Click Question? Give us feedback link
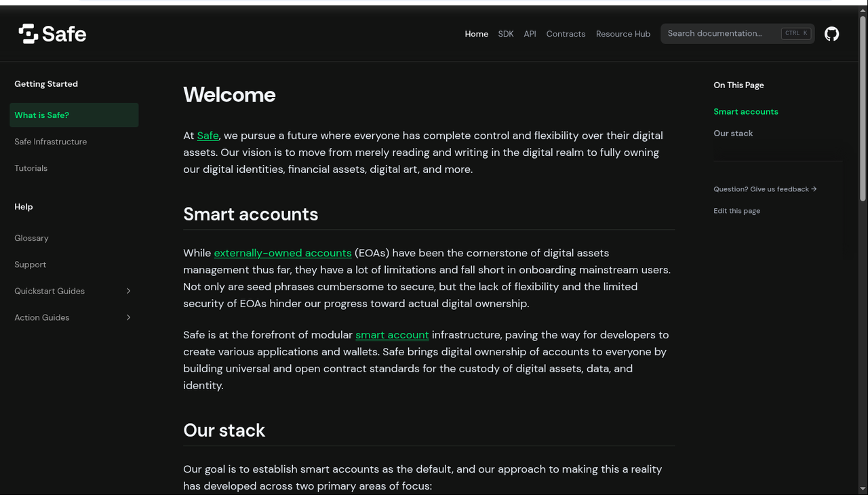This screenshot has width=868, height=495. (x=765, y=189)
